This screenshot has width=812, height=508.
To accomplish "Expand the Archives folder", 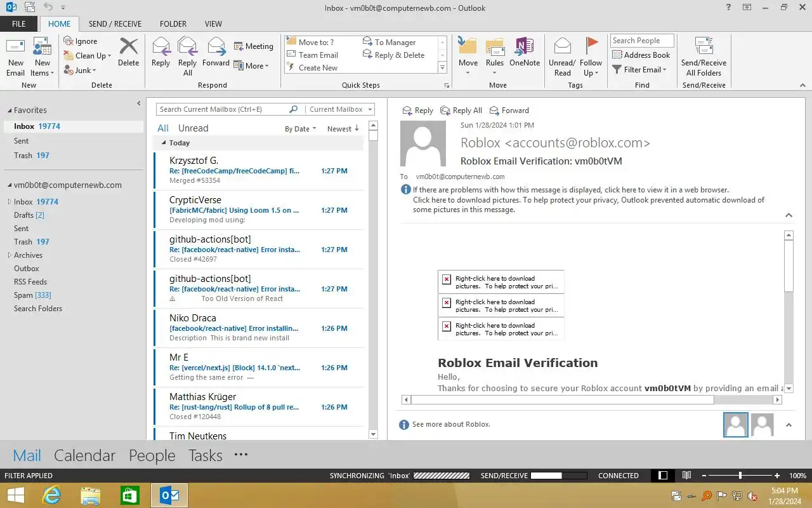I will tap(9, 255).
